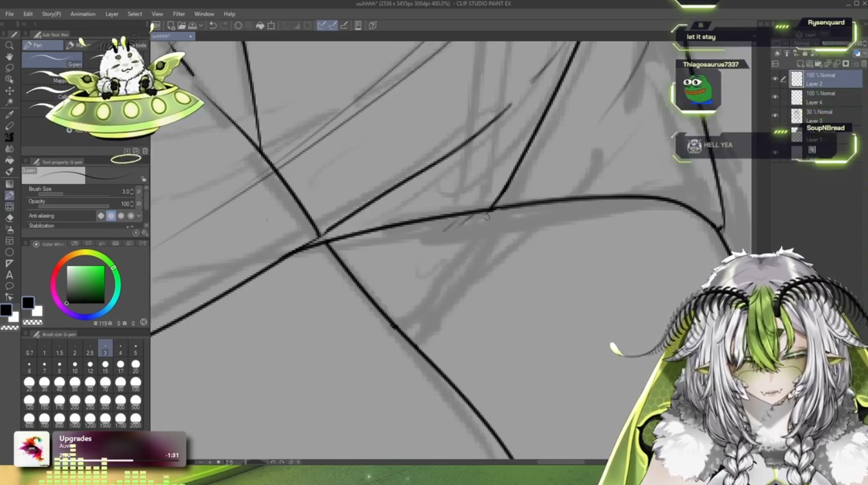
Task: Toggle visibility of Layer 3
Action: click(x=775, y=116)
